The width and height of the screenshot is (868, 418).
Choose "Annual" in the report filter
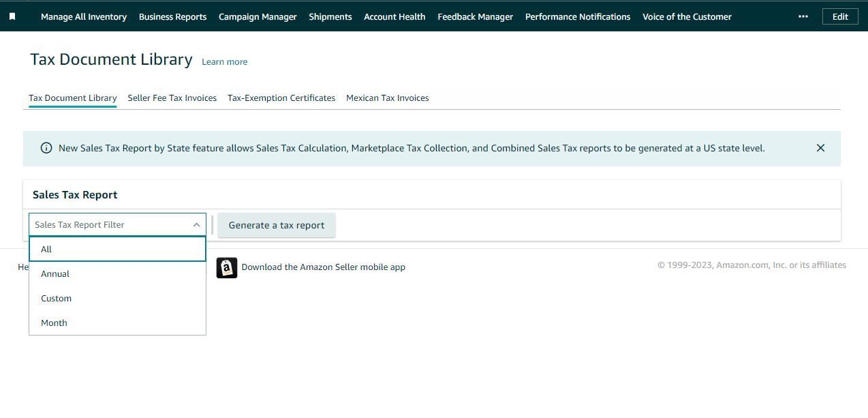click(x=55, y=273)
